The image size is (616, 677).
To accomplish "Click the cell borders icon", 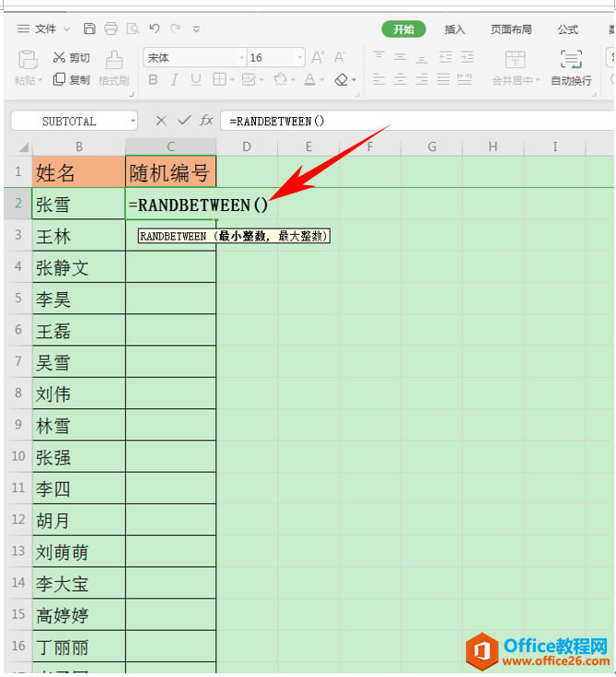I will [x=219, y=79].
